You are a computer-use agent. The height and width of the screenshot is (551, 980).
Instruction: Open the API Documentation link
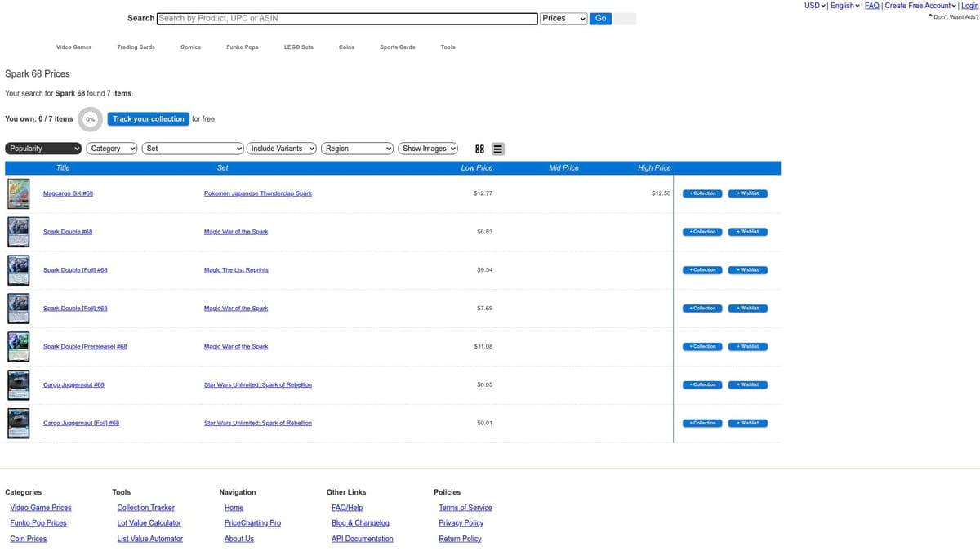click(x=363, y=539)
